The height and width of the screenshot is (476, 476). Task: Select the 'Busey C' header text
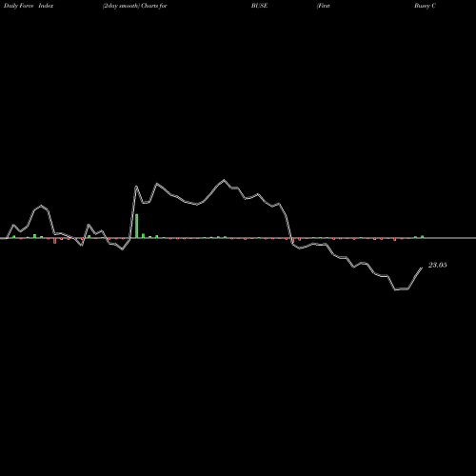pyautogui.click(x=425, y=6)
